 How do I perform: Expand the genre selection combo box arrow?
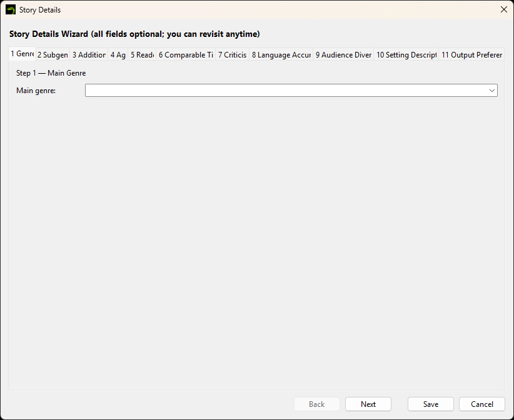point(491,90)
